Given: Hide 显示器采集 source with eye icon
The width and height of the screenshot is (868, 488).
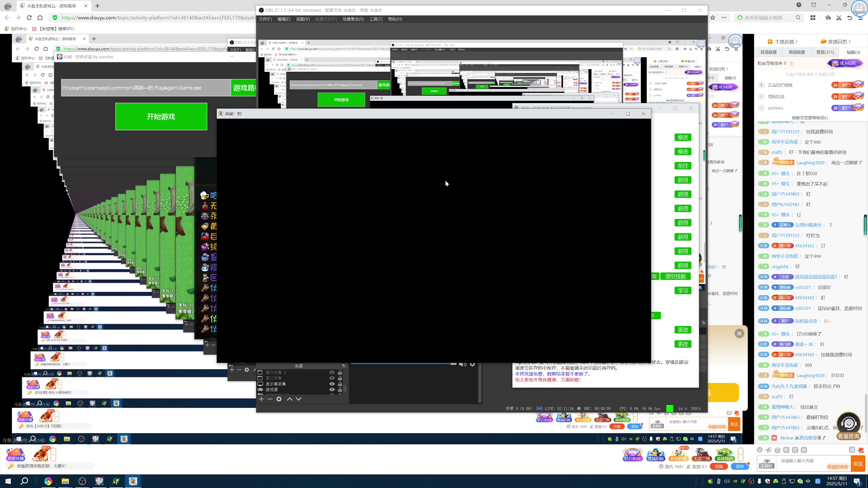Looking at the screenshot, I should tap(332, 384).
